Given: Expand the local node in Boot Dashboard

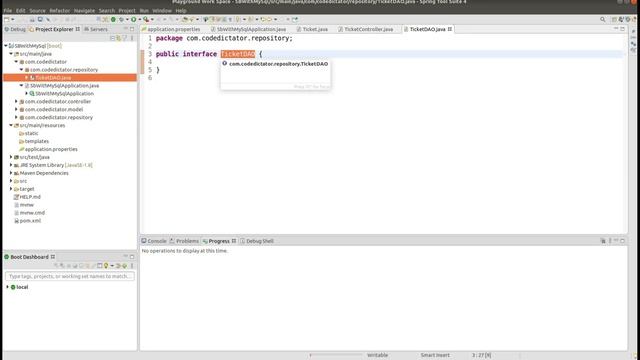Looking at the screenshot, I should 7,287.
